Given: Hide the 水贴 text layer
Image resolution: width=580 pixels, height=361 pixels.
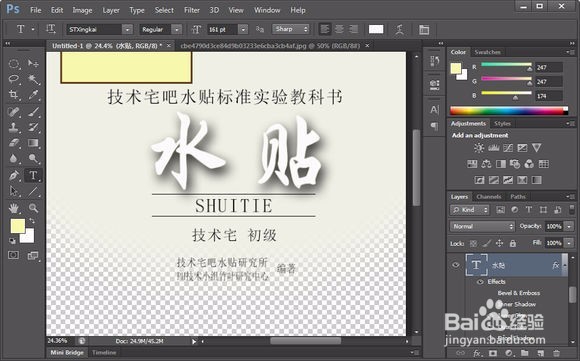Looking at the screenshot, I should pyautogui.click(x=456, y=265).
